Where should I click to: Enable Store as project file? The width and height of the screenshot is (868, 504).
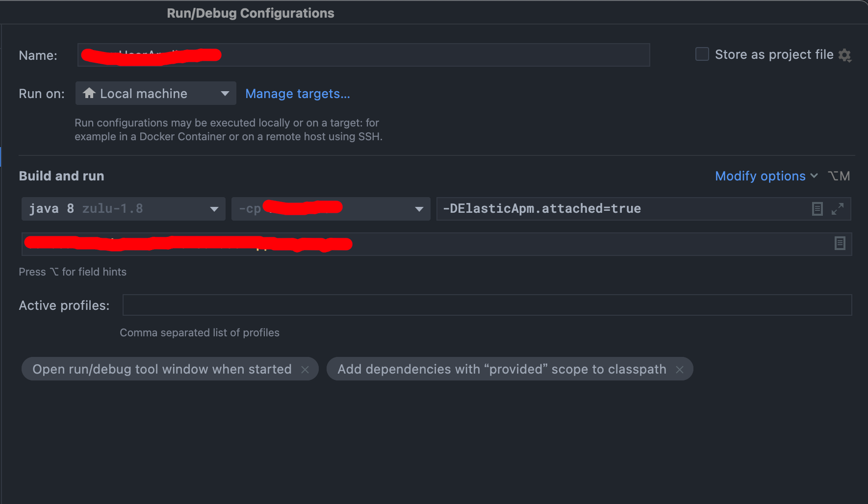point(701,54)
